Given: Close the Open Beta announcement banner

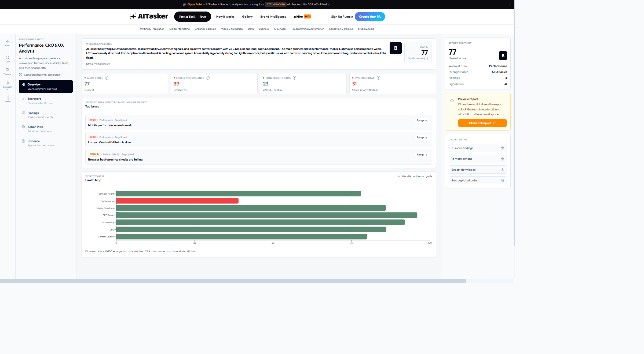Looking at the screenshot, I should click(510, 5).
